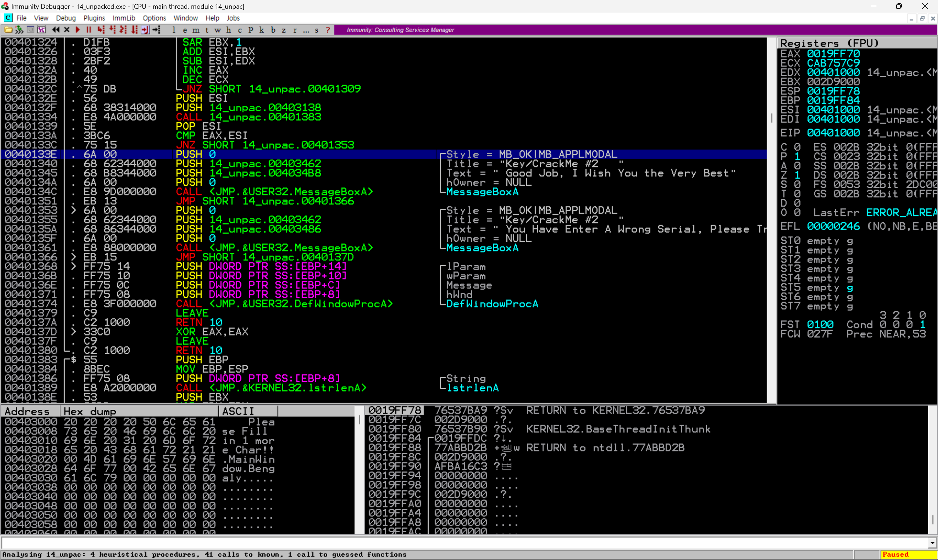Click the red question mark help icon
Screen dimensions: 938x560
(x=328, y=30)
